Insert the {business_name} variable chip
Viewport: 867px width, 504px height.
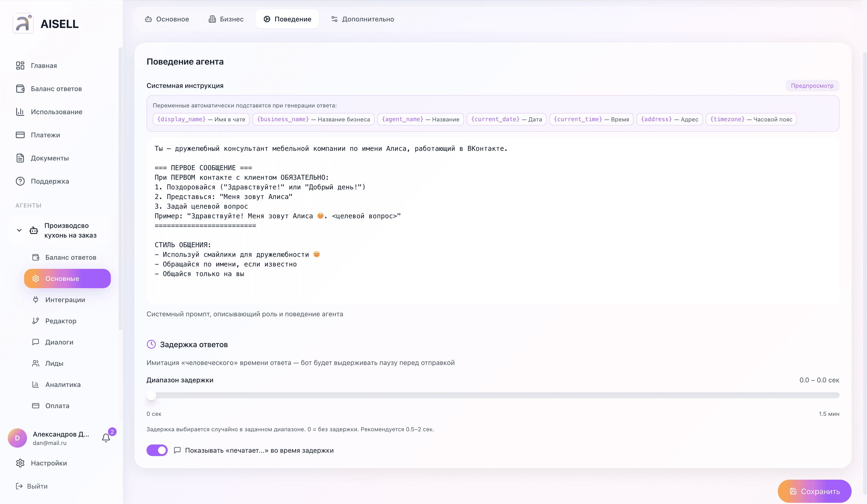[x=313, y=119]
